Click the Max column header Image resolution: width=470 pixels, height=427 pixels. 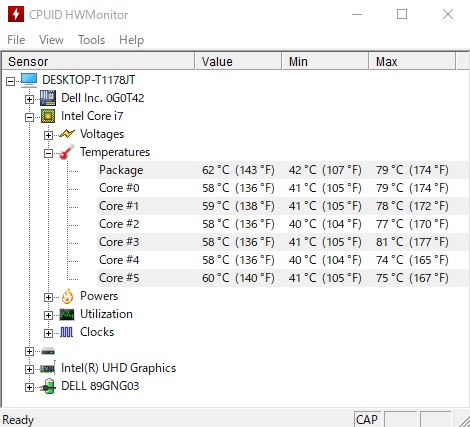pos(412,61)
